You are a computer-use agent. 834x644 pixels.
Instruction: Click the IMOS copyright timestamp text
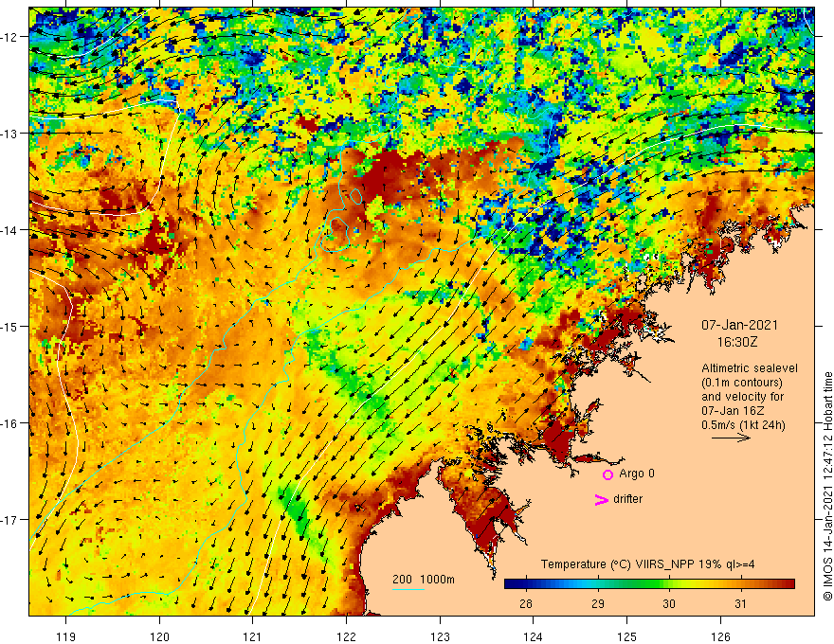(x=827, y=487)
